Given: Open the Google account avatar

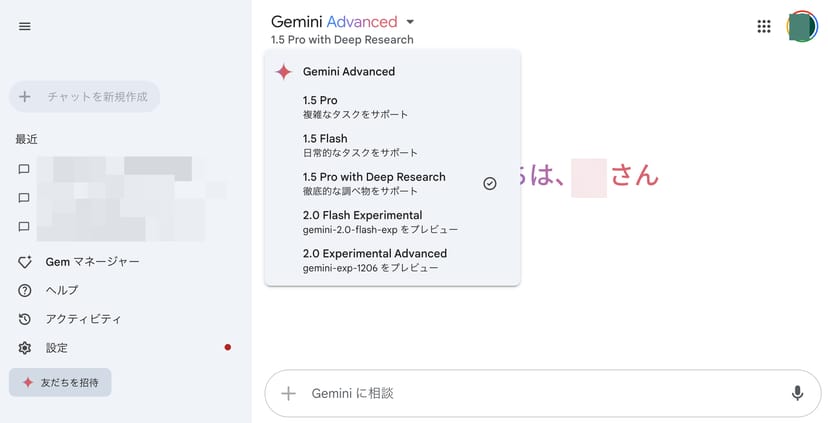Looking at the screenshot, I should point(802,27).
